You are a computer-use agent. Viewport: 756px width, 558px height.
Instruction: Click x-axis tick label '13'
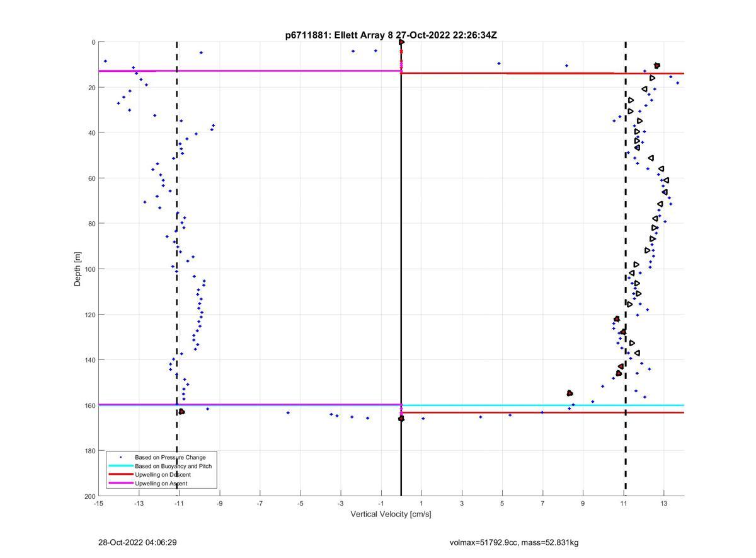point(663,503)
